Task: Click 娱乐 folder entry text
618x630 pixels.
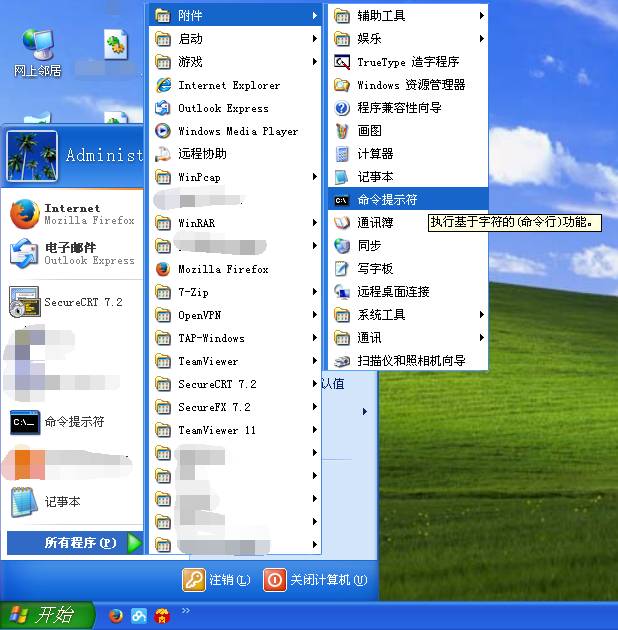Action: pyautogui.click(x=369, y=39)
